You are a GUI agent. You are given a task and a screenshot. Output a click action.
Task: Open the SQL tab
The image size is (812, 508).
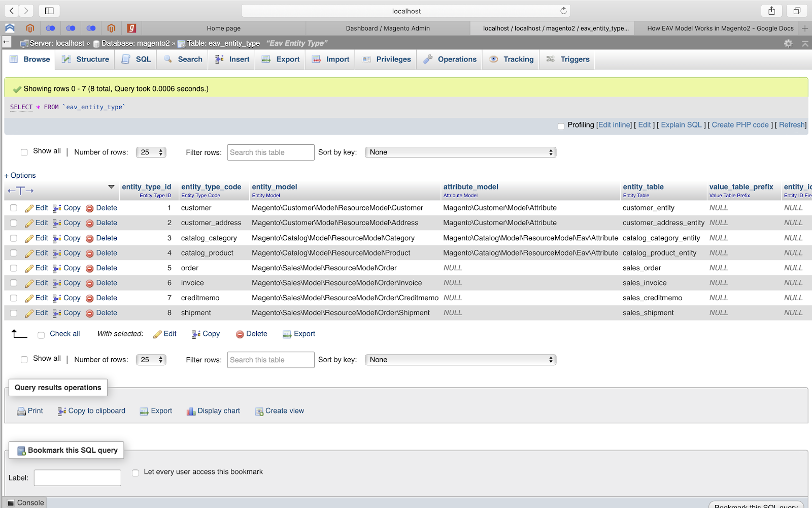tap(136, 59)
